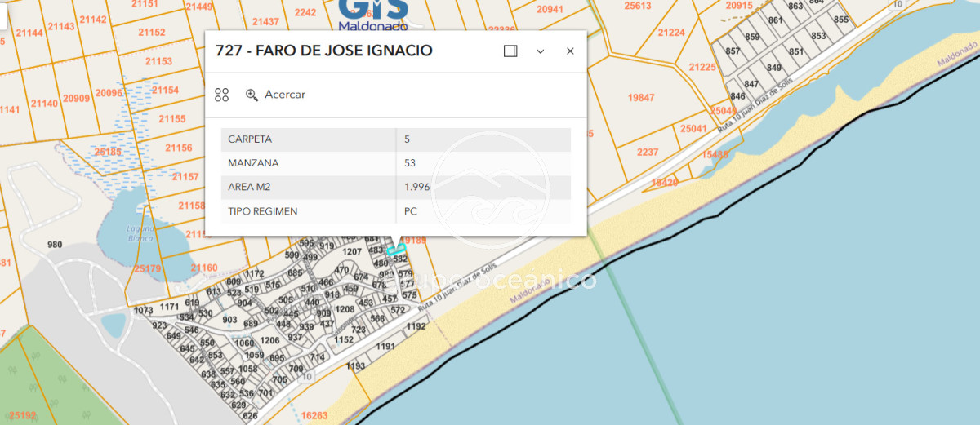Viewport: 980px width, 425px height.
Task: Select the highlighted cyan parcel 727
Action: (396, 249)
